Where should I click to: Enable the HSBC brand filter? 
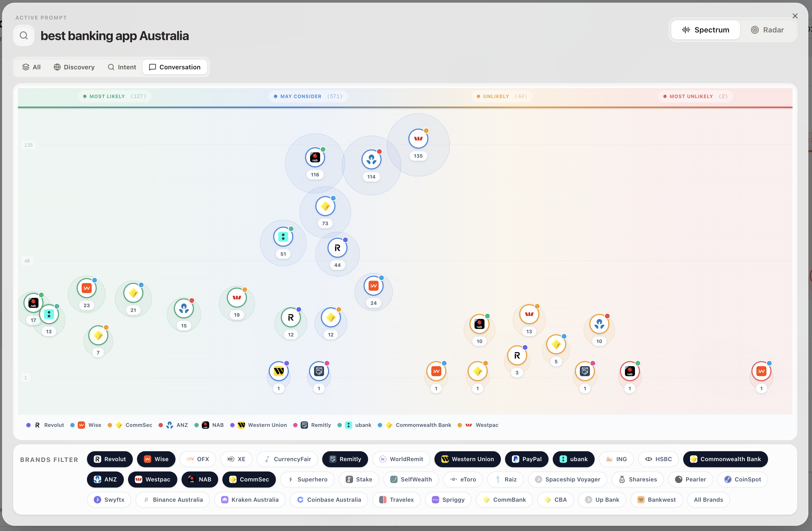658,459
